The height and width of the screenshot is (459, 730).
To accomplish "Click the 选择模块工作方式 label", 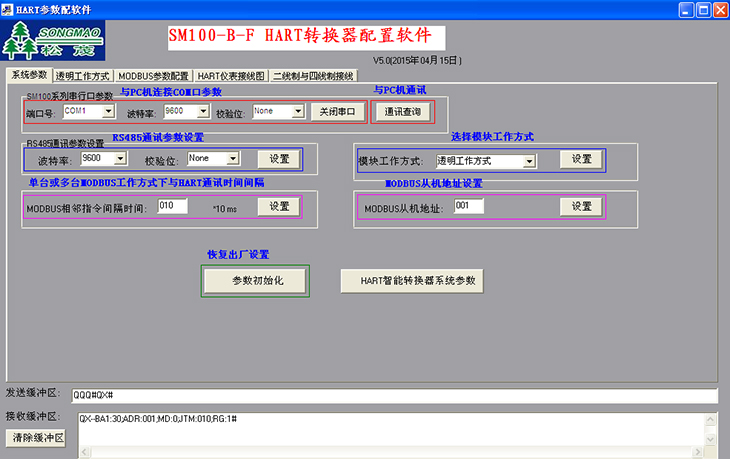I will click(x=492, y=137).
